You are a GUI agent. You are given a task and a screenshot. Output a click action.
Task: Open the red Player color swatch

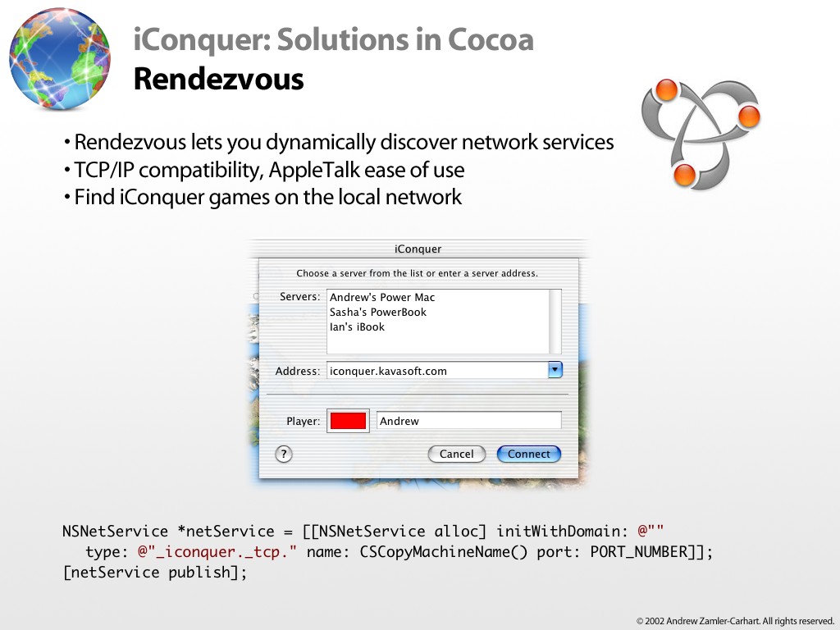click(x=348, y=421)
